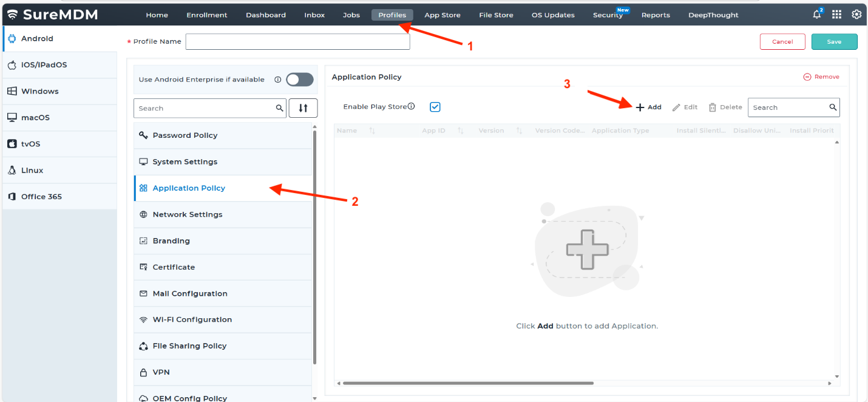Open the settings gear icon
The width and height of the screenshot is (868, 402).
(856, 15)
